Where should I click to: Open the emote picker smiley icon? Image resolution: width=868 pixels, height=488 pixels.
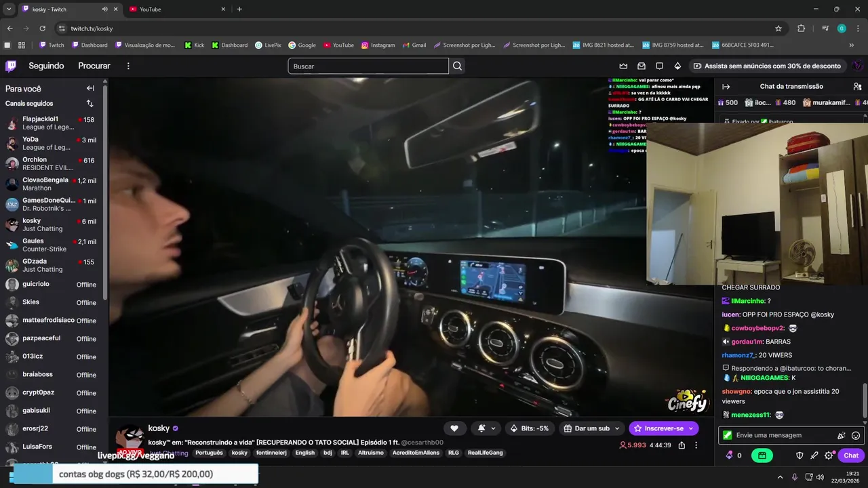pyautogui.click(x=856, y=435)
